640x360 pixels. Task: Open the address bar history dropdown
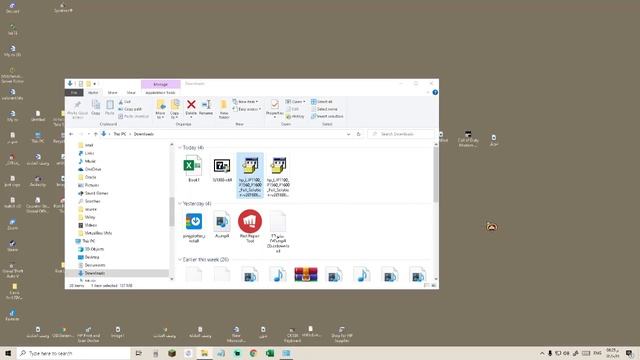point(348,134)
